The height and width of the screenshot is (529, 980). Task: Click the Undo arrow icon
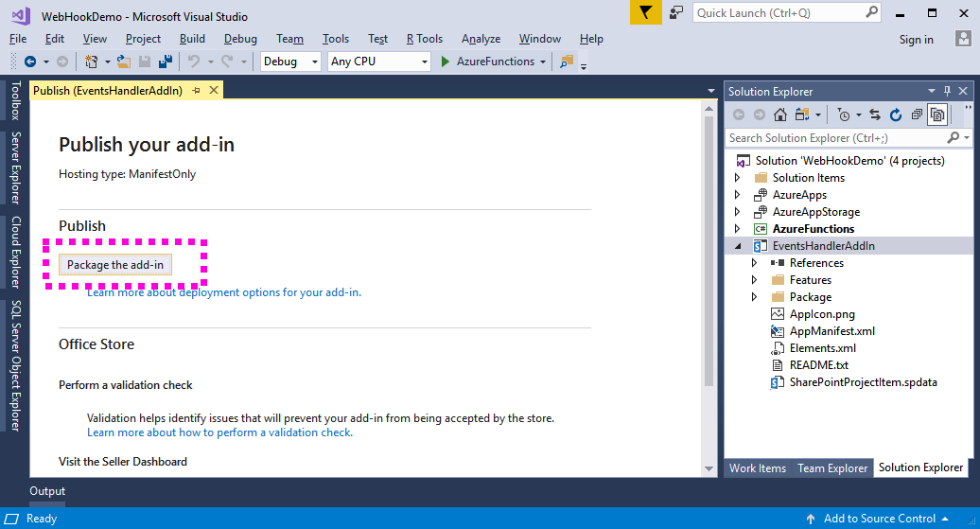[x=194, y=62]
